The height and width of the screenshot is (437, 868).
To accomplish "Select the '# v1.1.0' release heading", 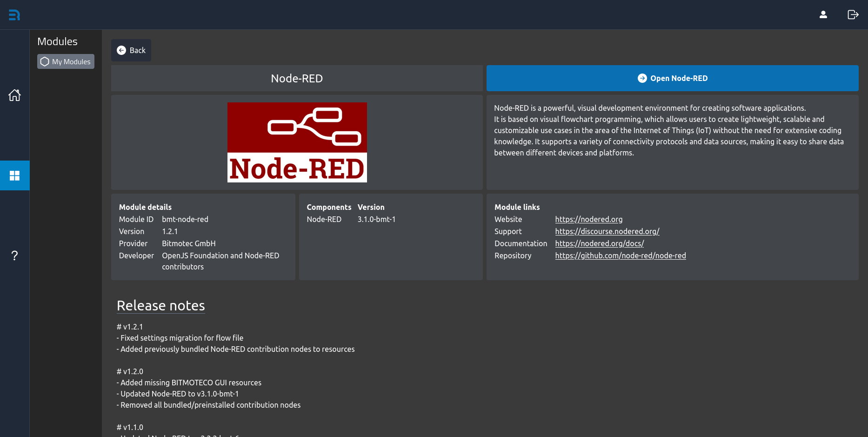I will point(130,427).
